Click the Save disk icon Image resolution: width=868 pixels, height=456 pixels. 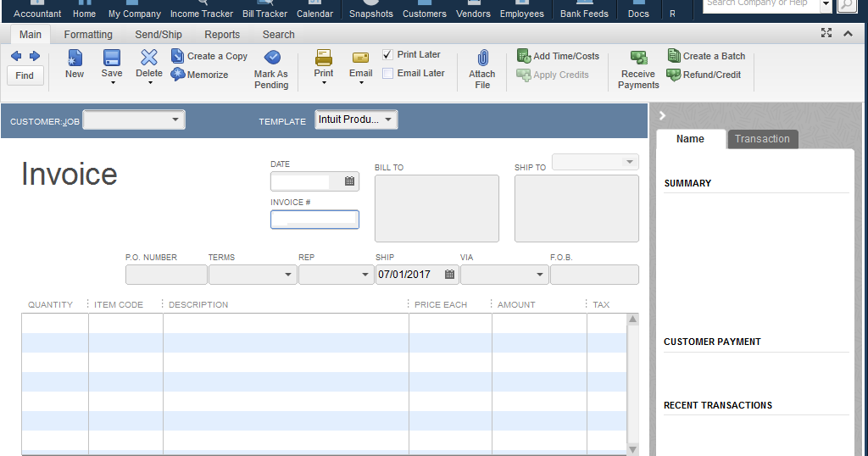pyautogui.click(x=112, y=58)
